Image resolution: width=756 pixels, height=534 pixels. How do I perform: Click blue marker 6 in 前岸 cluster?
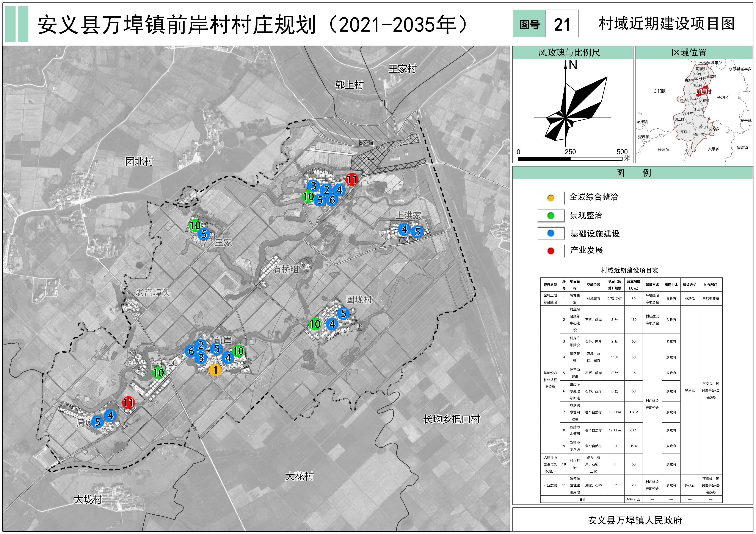click(191, 351)
